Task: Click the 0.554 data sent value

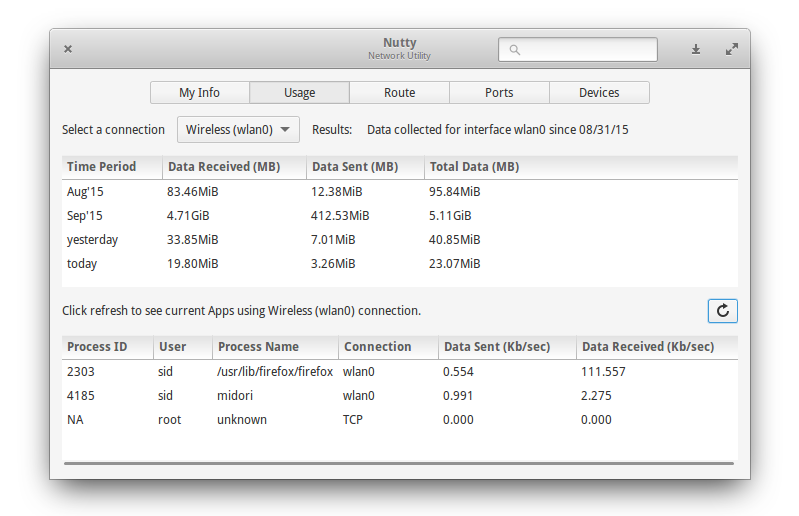Action: [458, 372]
